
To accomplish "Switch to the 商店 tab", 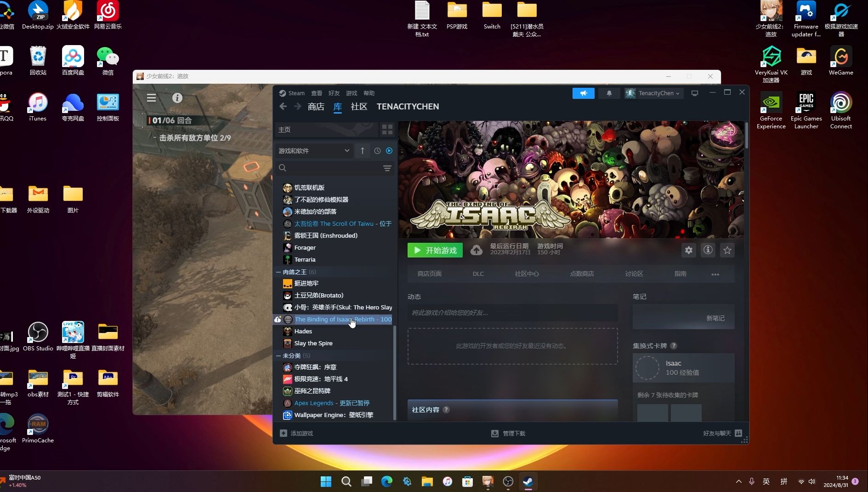I will [316, 107].
